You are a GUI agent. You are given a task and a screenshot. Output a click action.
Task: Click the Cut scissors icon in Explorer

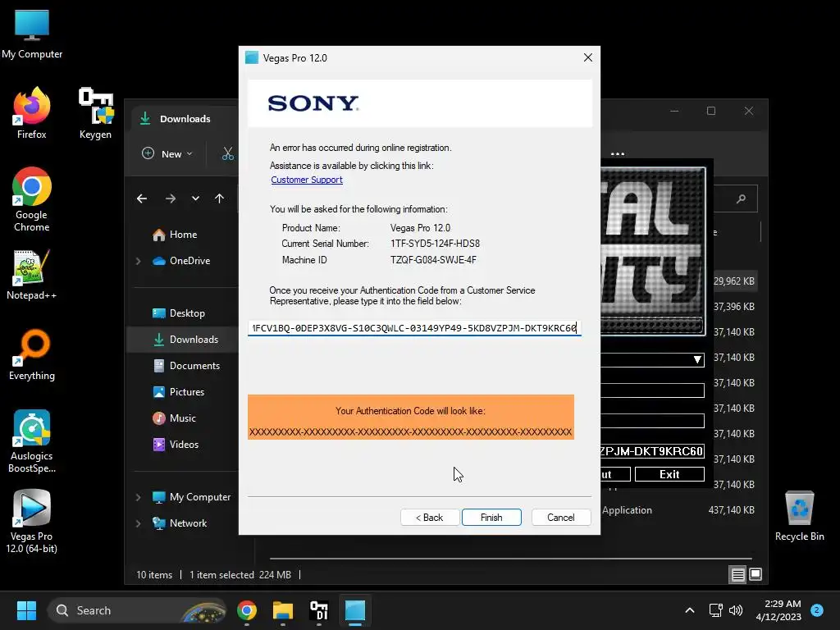pos(228,153)
